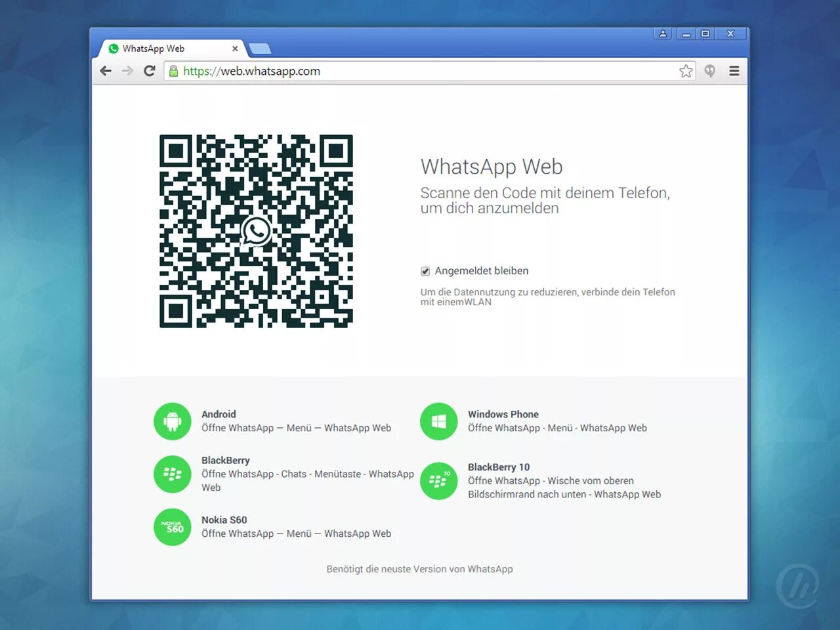Click the green BlackBerry icon
This screenshot has height=630, width=840.
[x=172, y=474]
